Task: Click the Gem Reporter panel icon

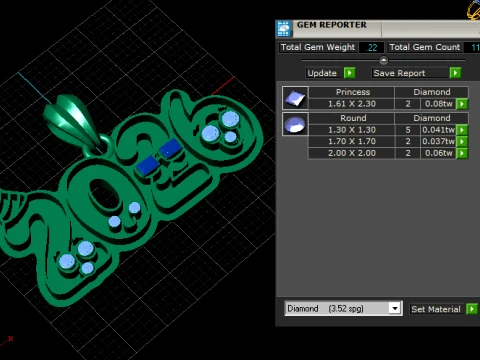Action: point(284,29)
